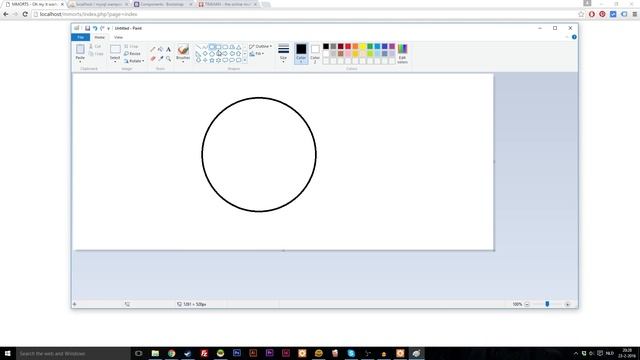
Task: Select the Triangle shape in Shapes gallery
Action: pos(239,47)
